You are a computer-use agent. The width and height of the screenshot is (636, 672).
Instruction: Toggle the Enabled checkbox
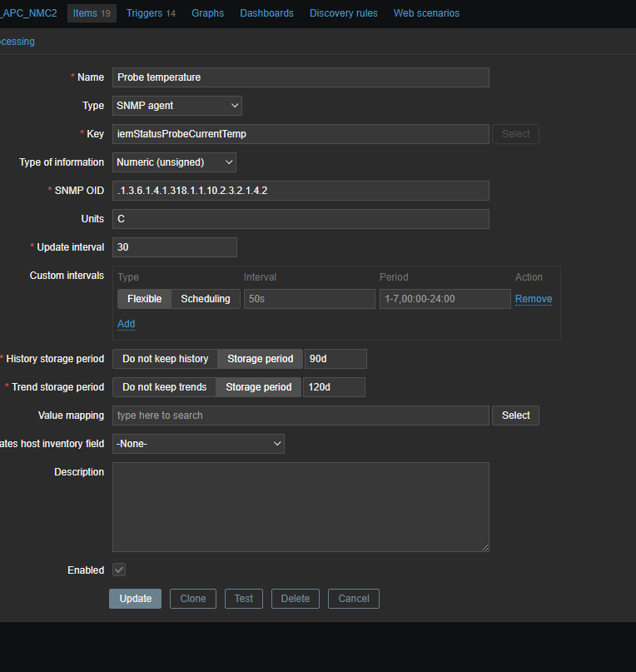119,570
